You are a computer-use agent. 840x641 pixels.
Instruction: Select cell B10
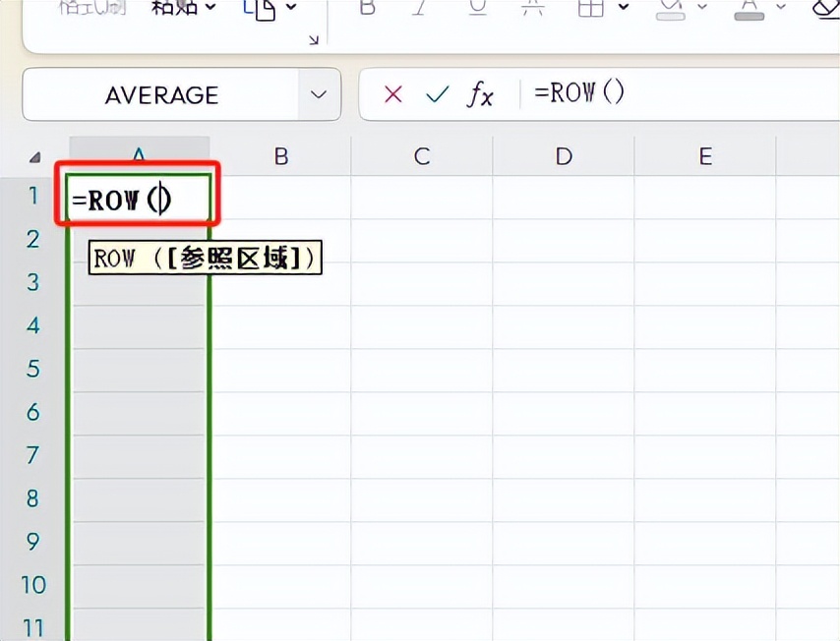click(x=280, y=586)
